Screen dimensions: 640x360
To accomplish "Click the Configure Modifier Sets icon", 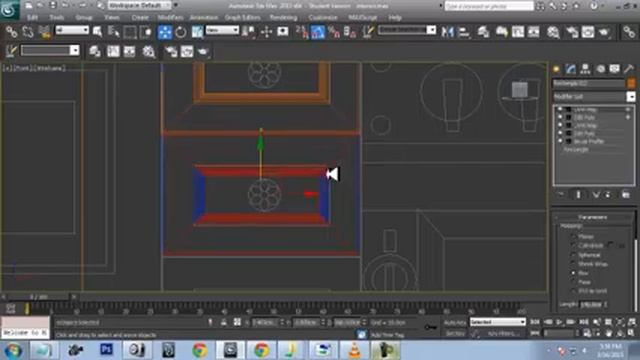I will (x=626, y=195).
